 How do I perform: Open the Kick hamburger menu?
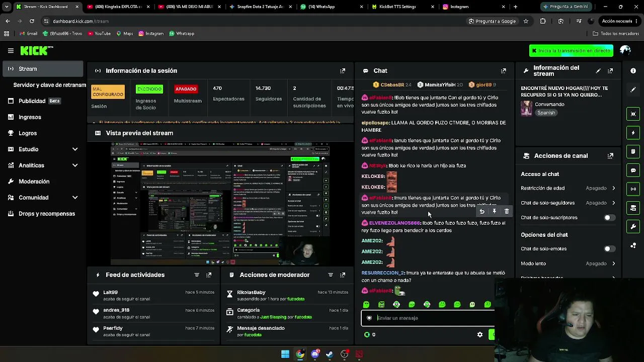pos(11,51)
